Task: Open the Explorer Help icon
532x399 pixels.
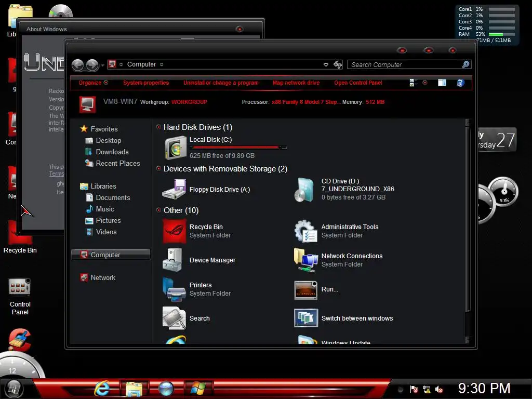Action: (x=460, y=83)
